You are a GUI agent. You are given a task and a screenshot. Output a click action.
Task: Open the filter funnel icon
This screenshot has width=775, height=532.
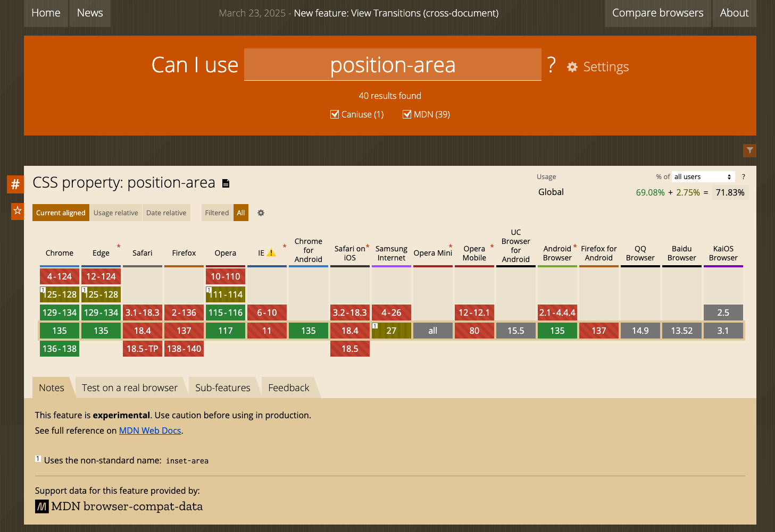749,150
